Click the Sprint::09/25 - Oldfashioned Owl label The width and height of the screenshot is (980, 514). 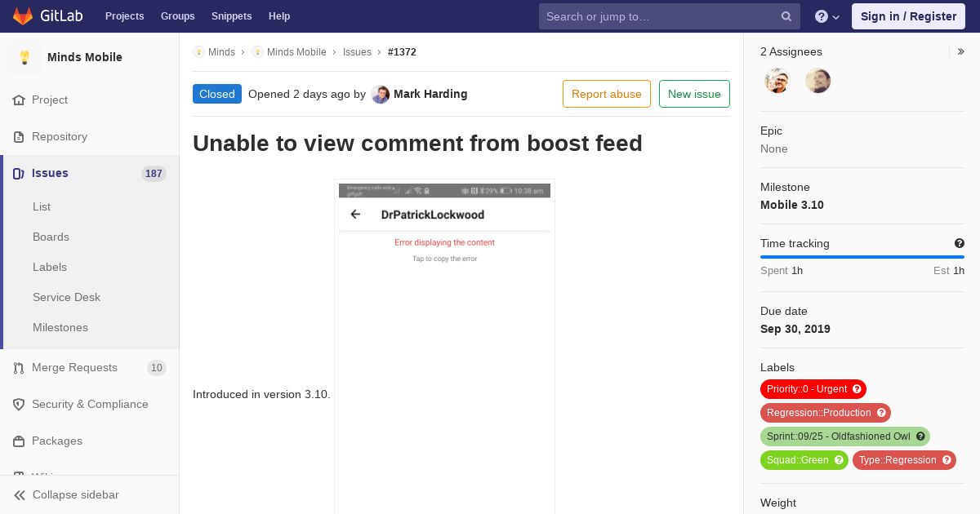click(x=845, y=436)
